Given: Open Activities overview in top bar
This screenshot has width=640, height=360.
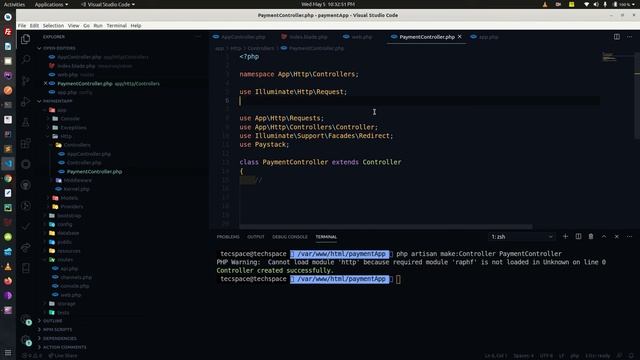Looking at the screenshot, I should [14, 4].
